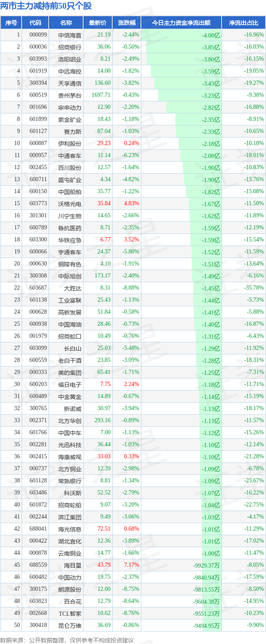Select stock name 赛力斯
266x644 pixels.
point(73,131)
